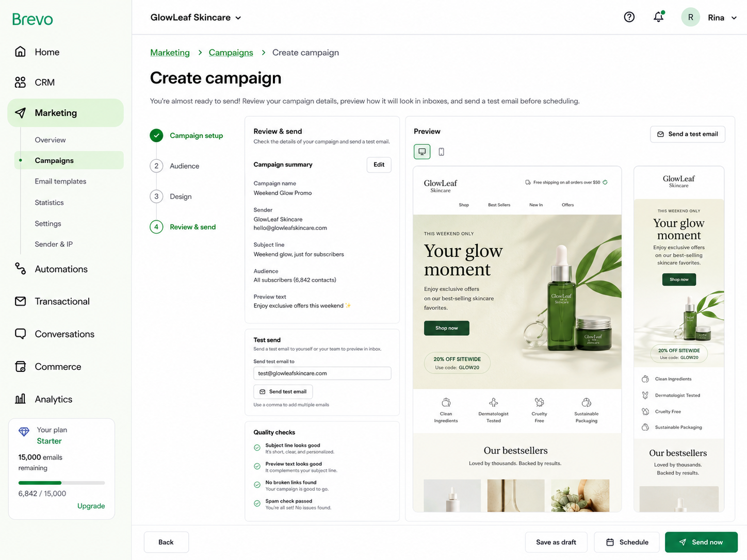Click the Conversations chat bubble icon

20,334
